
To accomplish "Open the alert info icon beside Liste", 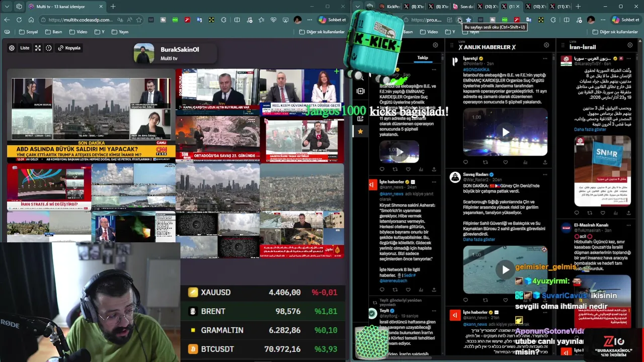I will 49,48.
